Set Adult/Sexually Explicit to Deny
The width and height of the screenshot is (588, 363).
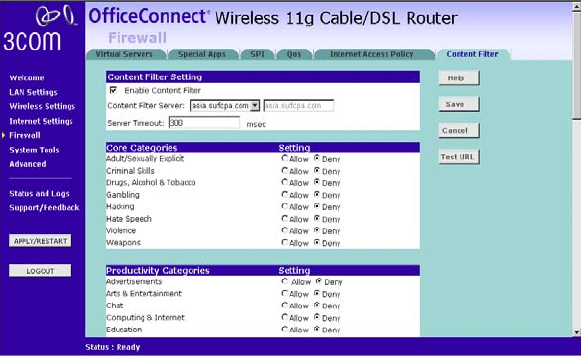click(317, 159)
